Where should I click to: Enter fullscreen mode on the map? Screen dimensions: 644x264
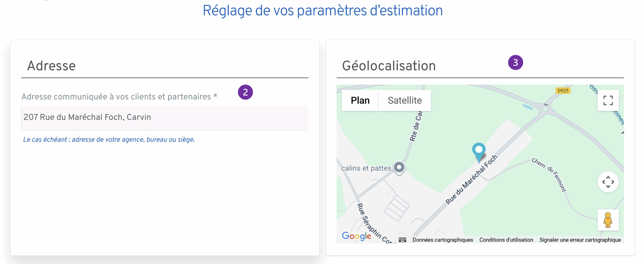(608, 100)
